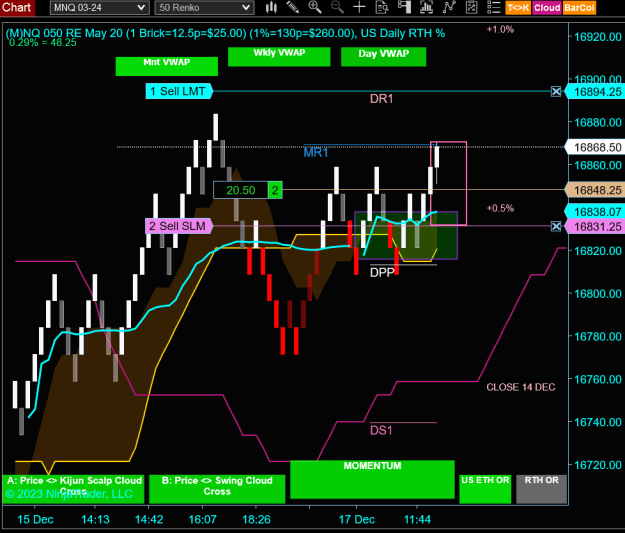Cancel the 2 Sell SLM order X
The image size is (625, 533).
pos(556,226)
